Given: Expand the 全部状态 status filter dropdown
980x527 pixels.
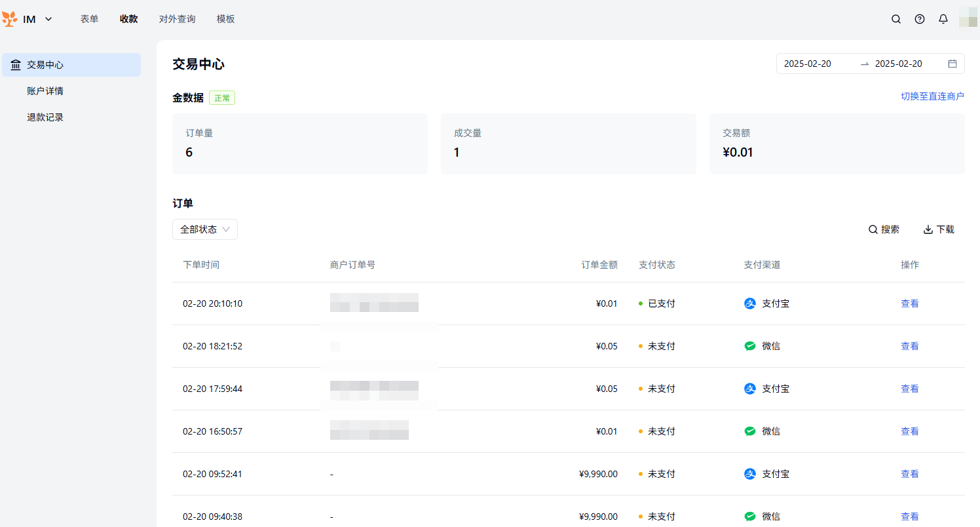Looking at the screenshot, I should [205, 229].
